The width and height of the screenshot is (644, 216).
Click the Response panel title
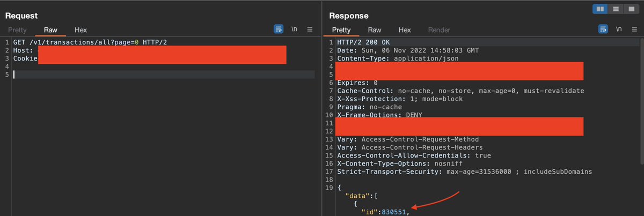click(x=349, y=16)
